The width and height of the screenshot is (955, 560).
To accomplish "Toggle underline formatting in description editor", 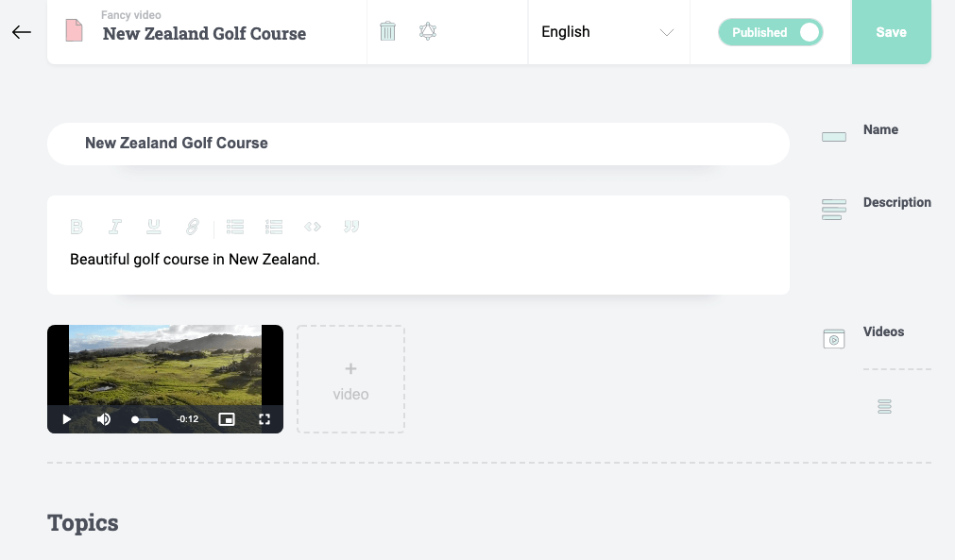I will click(x=153, y=227).
